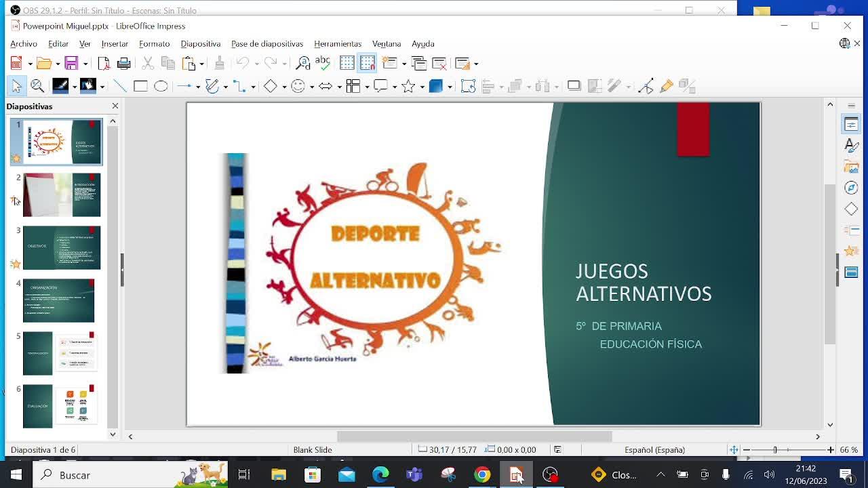Expand the star shapes dropdown arrow
The width and height of the screenshot is (868, 488).
point(422,87)
